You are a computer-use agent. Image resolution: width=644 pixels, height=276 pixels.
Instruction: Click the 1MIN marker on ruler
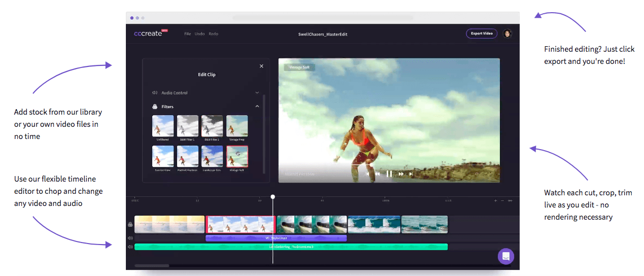(x=386, y=200)
